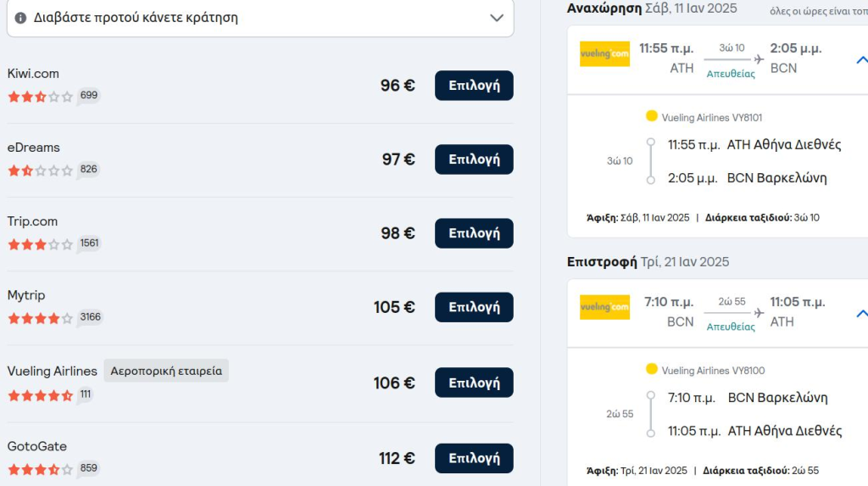Screen dimensions: 868x486
Task: Choose the Mytrip 105 € deal
Action: [x=474, y=307]
